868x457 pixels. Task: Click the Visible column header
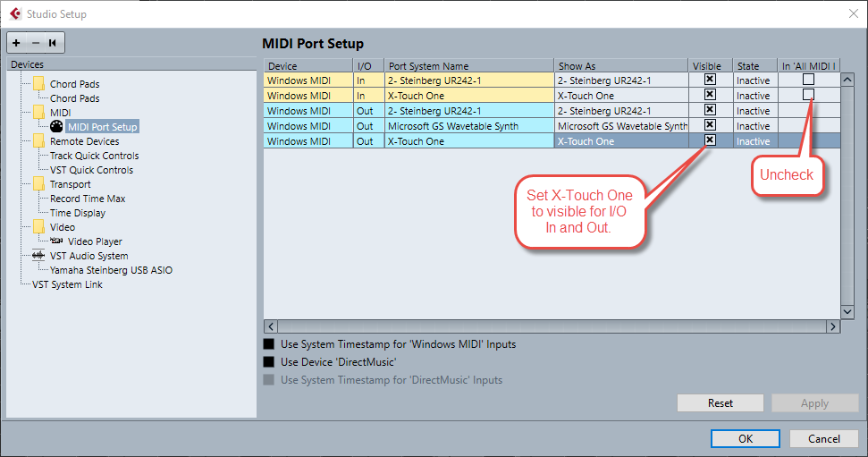coord(711,65)
